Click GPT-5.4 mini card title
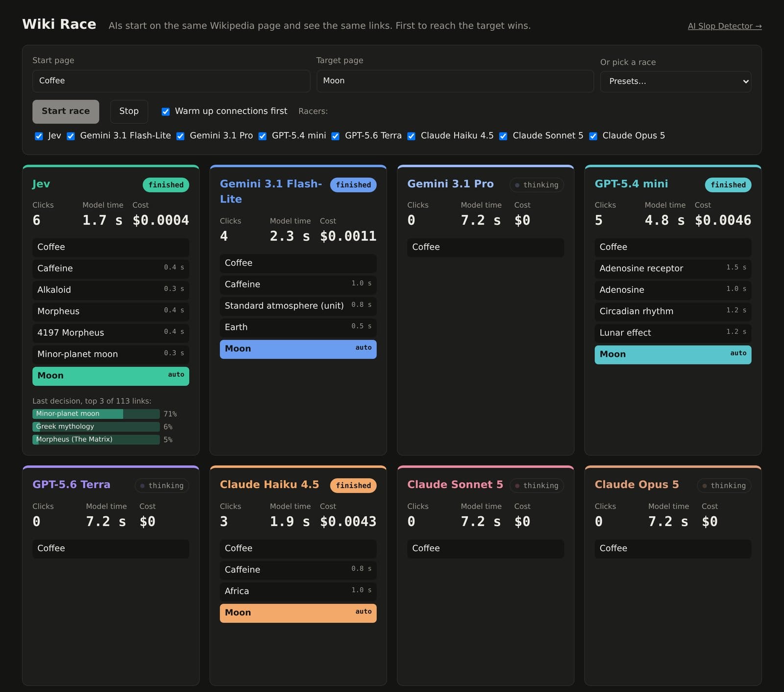784x692 pixels. click(x=631, y=184)
